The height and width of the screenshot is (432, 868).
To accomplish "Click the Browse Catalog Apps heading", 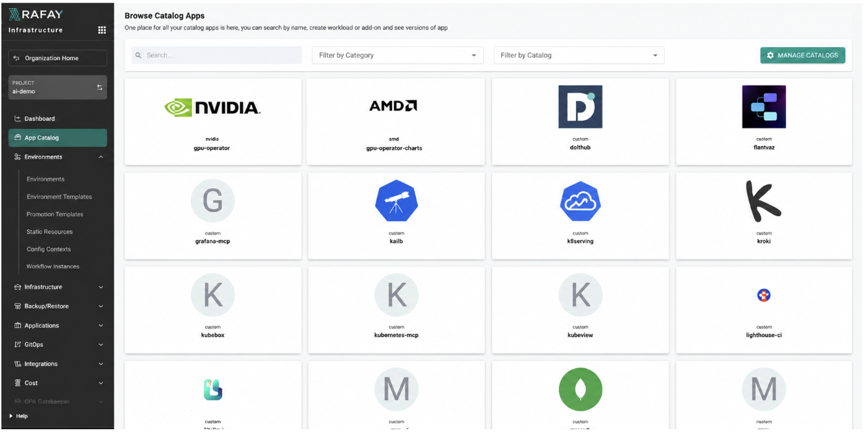I will click(x=164, y=15).
